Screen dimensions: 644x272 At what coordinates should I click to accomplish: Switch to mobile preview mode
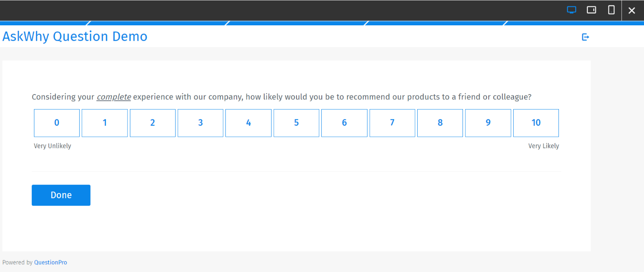click(x=611, y=10)
